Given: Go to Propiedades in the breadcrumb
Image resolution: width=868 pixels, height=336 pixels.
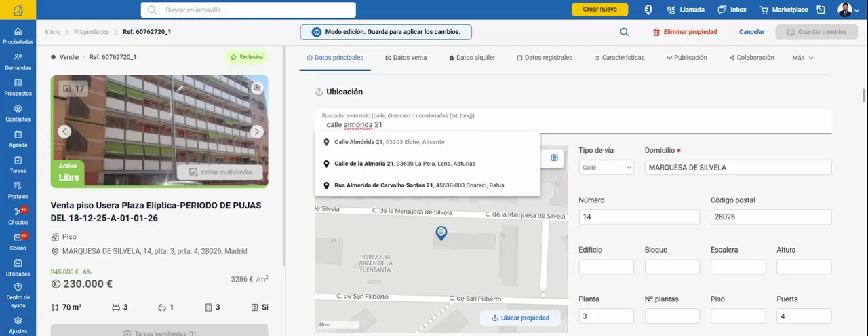Looking at the screenshot, I should coord(92,32).
